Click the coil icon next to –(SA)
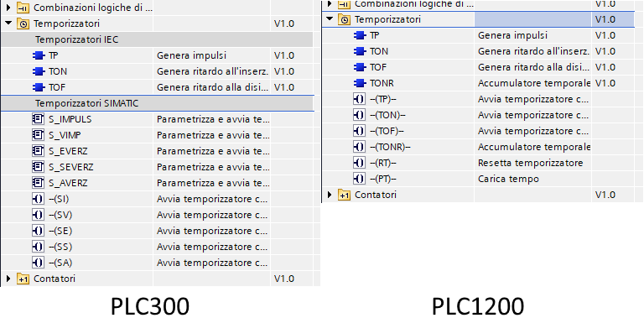This screenshot has height=318, width=644. [x=38, y=263]
